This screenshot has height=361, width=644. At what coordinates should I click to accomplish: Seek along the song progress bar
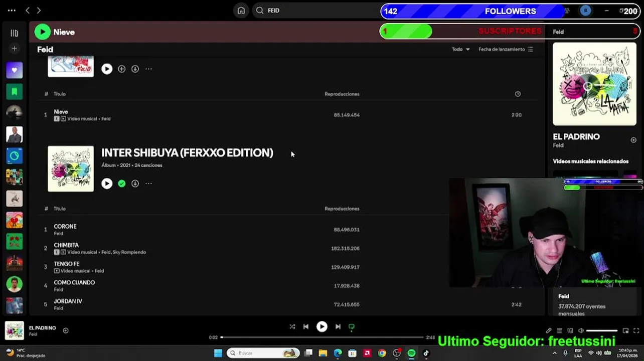click(x=322, y=337)
